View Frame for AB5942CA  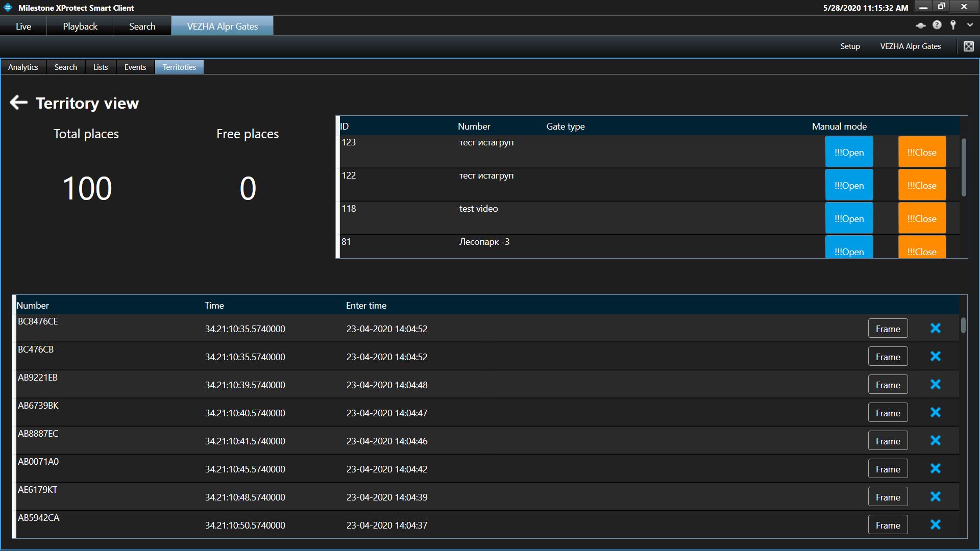[888, 525]
